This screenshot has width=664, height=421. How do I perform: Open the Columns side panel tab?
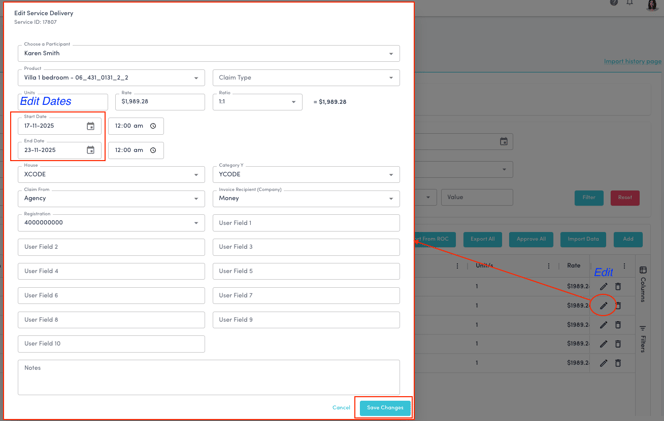643,284
